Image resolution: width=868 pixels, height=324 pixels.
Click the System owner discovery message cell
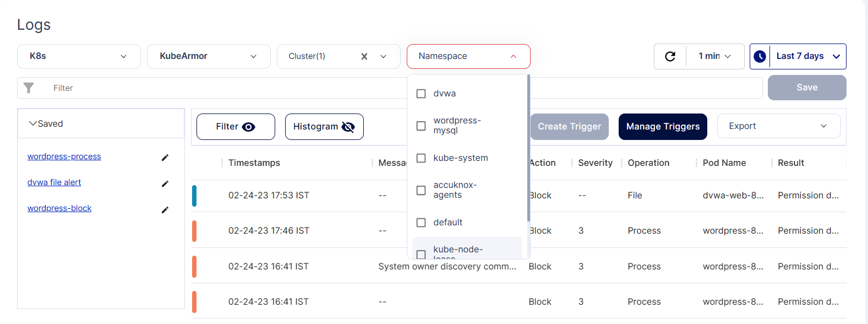[x=447, y=267]
